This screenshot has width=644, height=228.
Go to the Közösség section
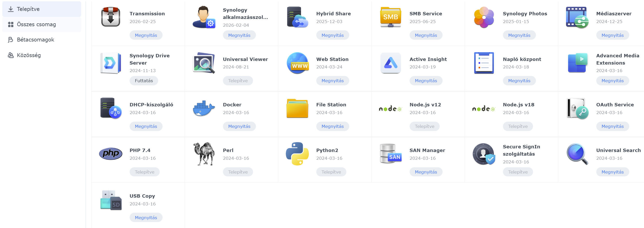click(x=42, y=55)
